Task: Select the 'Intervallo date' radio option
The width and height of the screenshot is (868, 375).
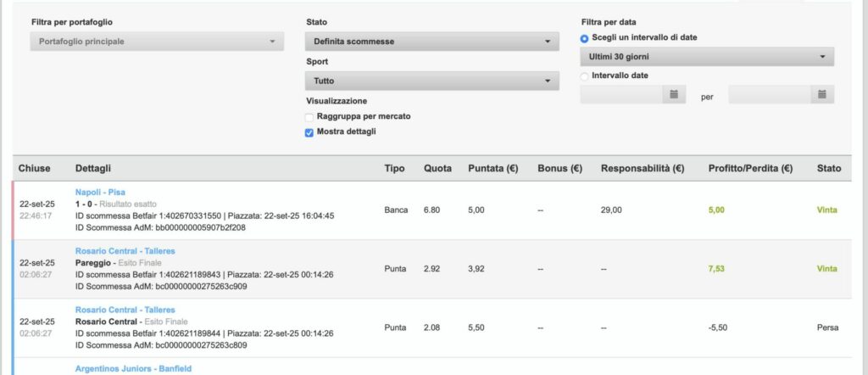Action: 585,76
